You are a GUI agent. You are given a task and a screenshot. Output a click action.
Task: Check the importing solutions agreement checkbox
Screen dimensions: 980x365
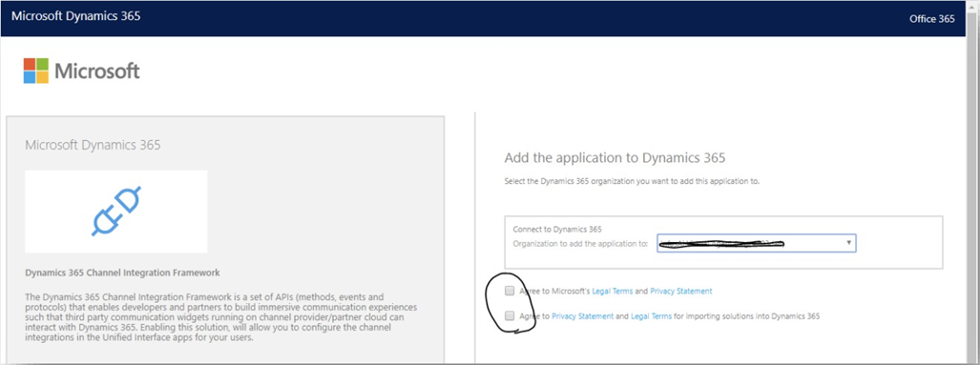pyautogui.click(x=510, y=315)
